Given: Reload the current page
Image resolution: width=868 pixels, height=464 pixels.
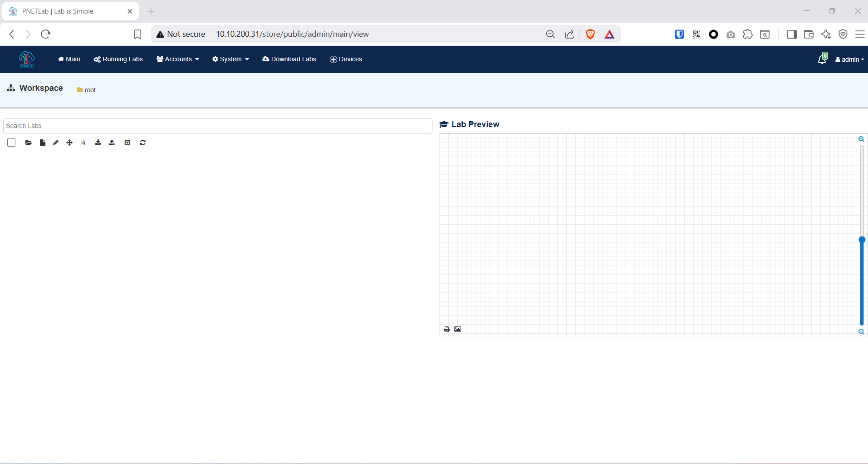Looking at the screenshot, I should (x=45, y=34).
